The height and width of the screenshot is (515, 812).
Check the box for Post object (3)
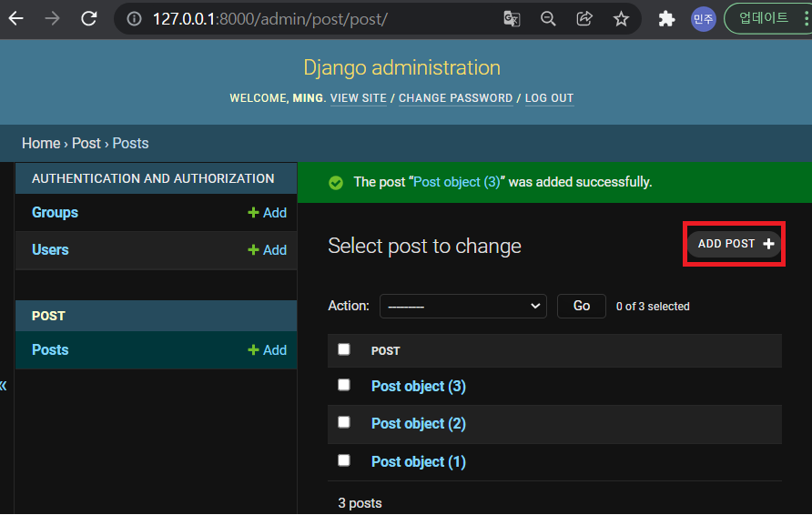tap(344, 385)
